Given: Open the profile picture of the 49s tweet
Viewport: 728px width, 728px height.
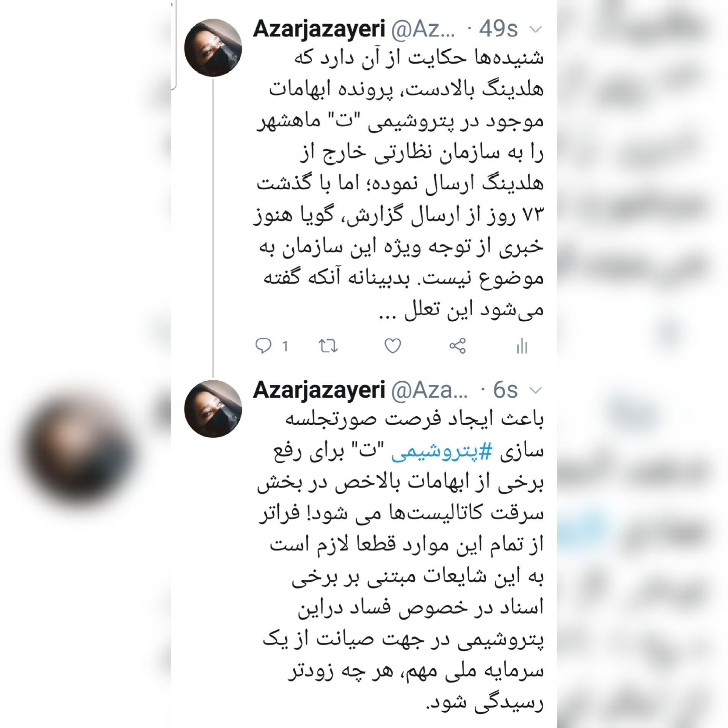Looking at the screenshot, I should 213,48.
